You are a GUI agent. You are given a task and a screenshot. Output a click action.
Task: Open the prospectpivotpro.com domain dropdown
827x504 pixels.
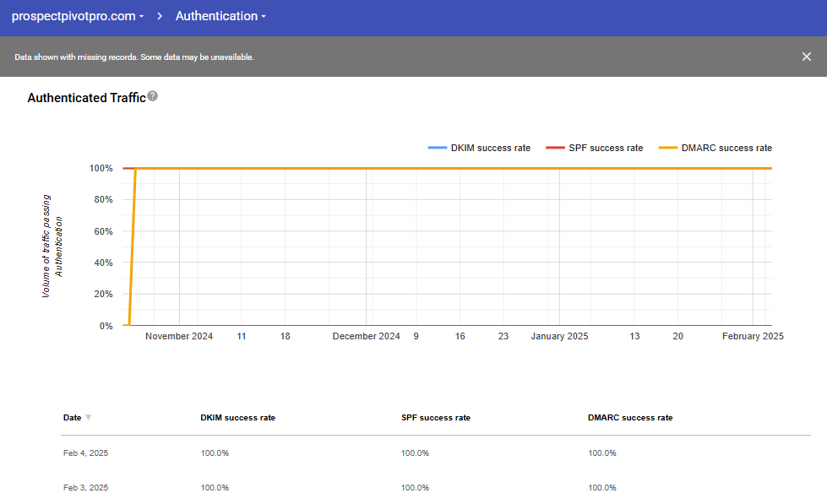tap(78, 16)
